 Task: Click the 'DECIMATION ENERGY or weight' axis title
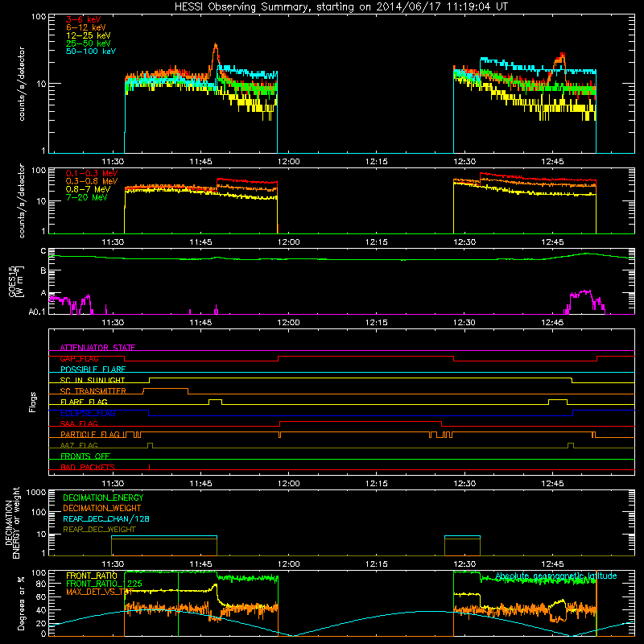point(12,522)
